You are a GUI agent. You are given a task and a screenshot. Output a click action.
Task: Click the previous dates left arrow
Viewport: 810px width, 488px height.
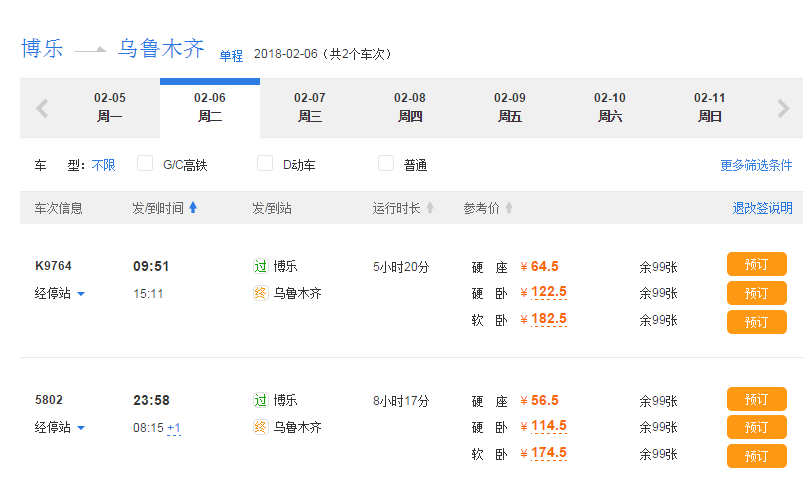(x=42, y=108)
